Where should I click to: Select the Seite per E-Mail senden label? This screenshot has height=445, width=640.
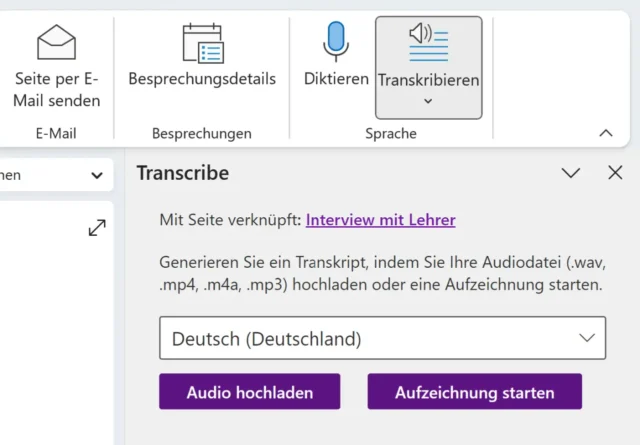(57, 88)
